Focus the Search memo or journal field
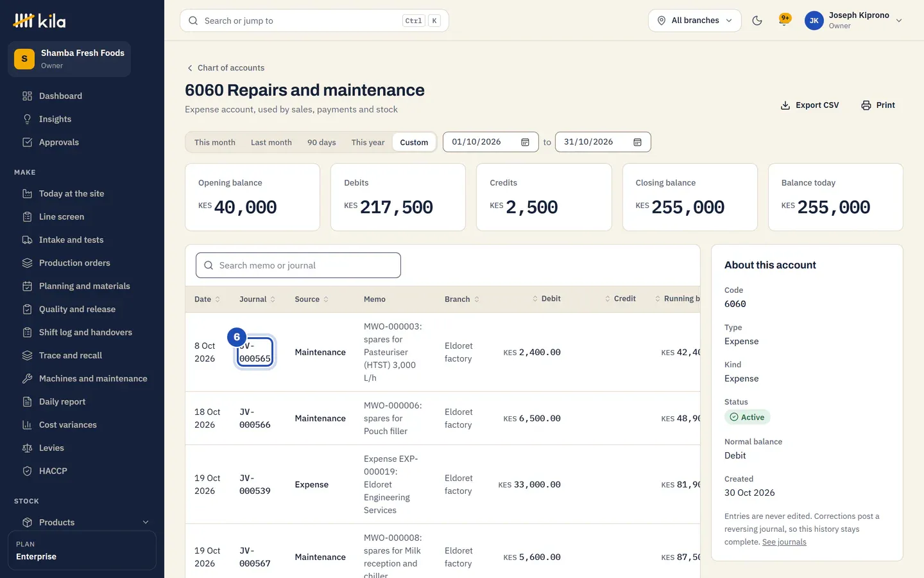 [298, 265]
